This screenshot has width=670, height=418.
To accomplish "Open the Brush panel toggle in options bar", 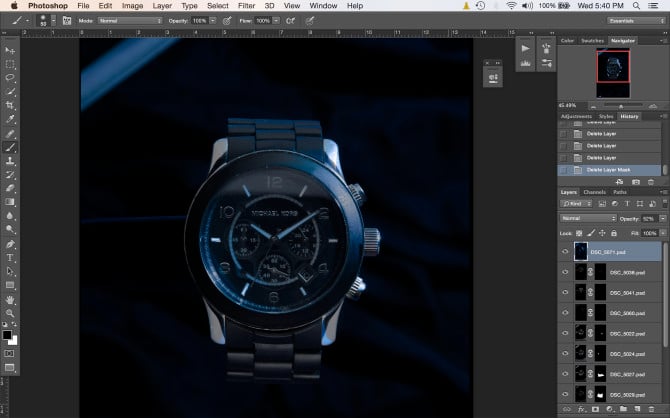I will [x=67, y=21].
